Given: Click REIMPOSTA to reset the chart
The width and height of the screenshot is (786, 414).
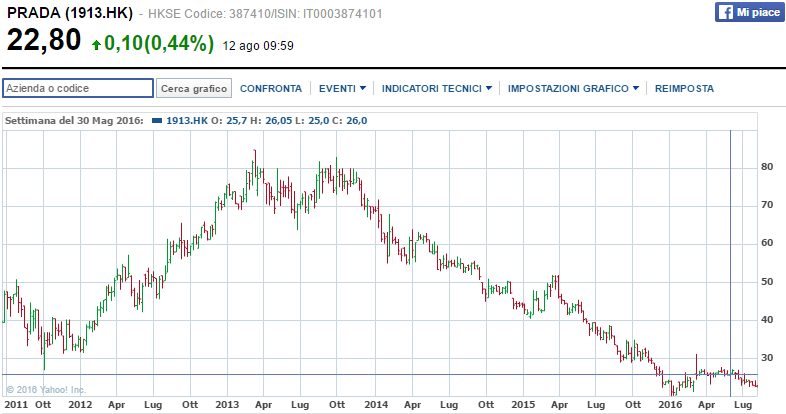Looking at the screenshot, I should 684,88.
